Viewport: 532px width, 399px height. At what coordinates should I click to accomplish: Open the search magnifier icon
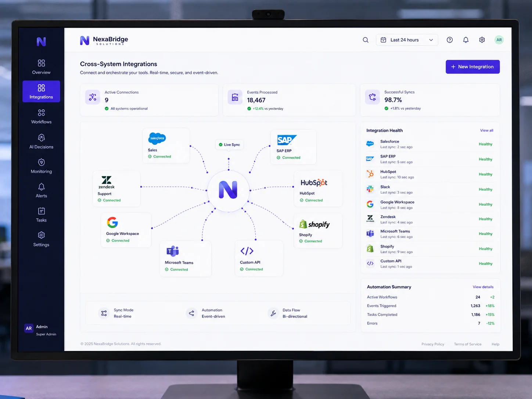(x=366, y=40)
